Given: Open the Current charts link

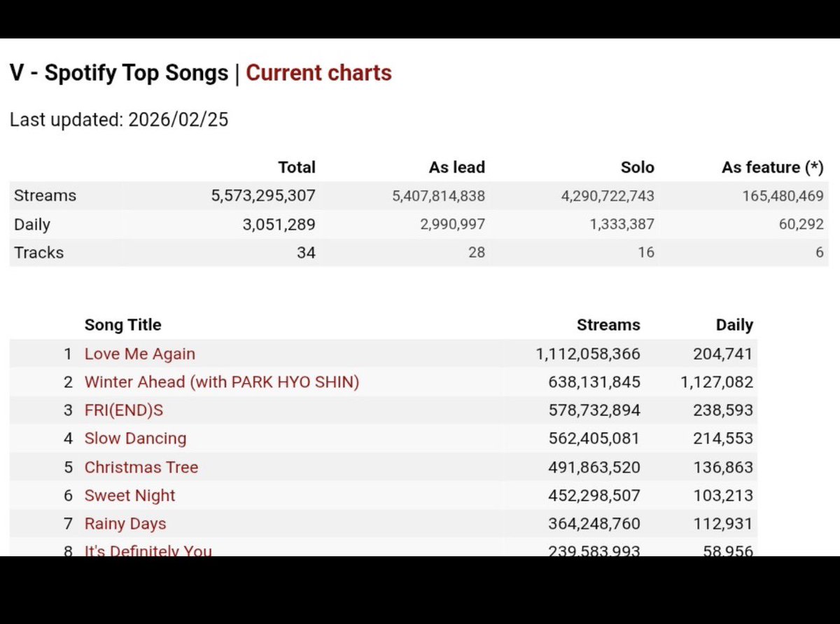Looking at the screenshot, I should (318, 73).
